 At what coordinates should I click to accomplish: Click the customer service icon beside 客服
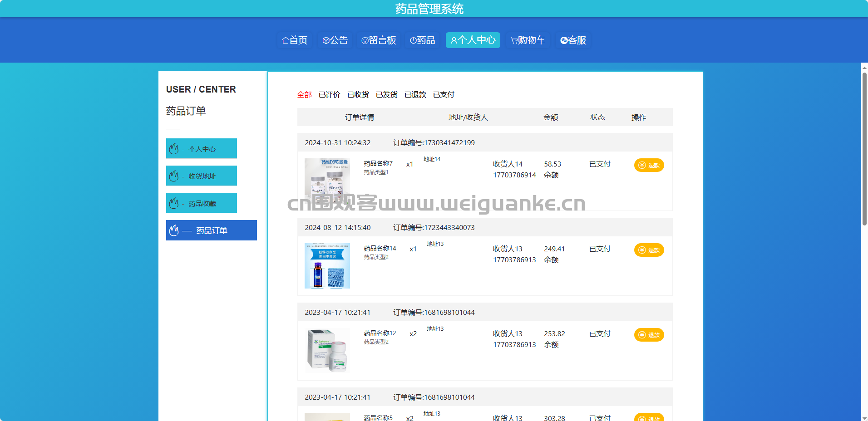564,40
